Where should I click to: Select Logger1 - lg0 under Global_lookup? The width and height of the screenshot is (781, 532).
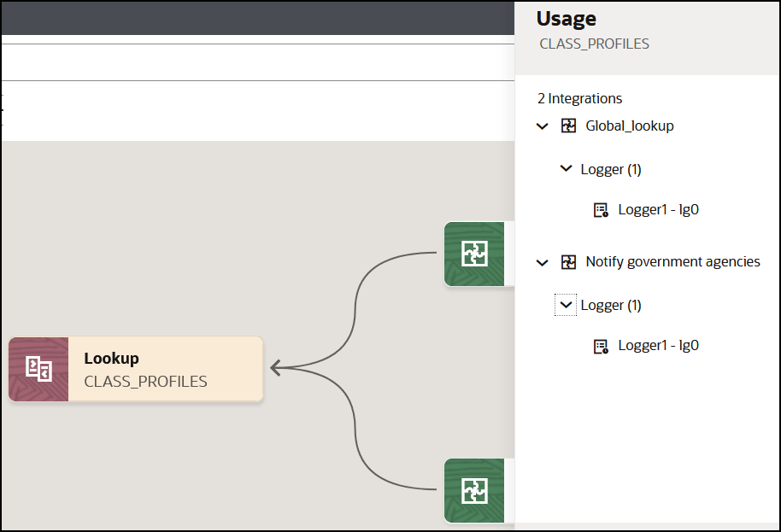pyautogui.click(x=659, y=209)
